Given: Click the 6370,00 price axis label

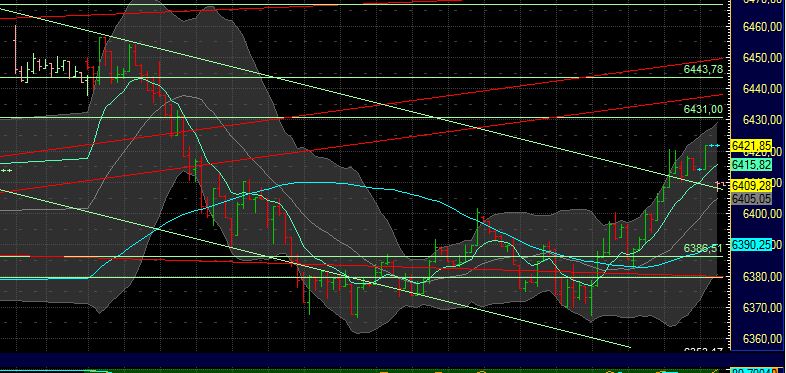Looking at the screenshot, I should click(x=762, y=308).
